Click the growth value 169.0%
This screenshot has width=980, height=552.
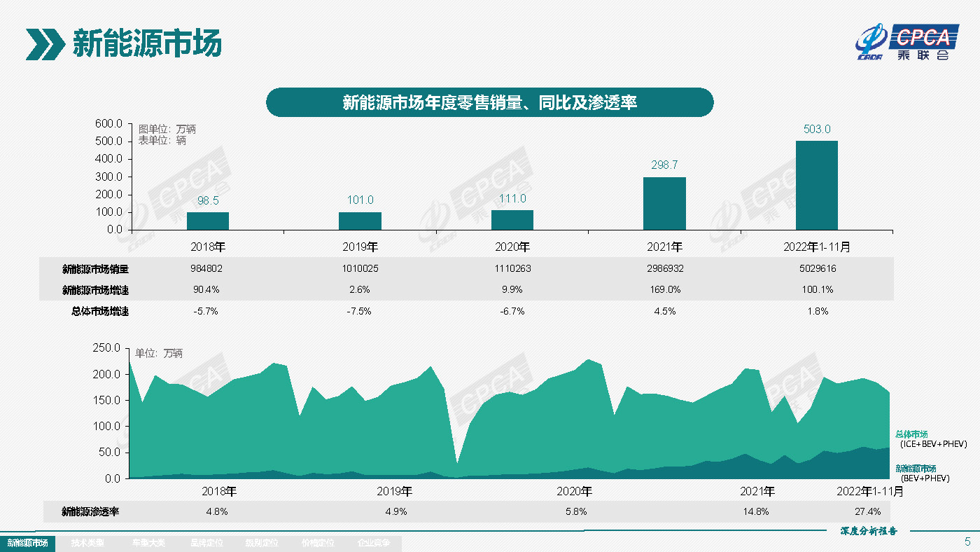coord(664,290)
